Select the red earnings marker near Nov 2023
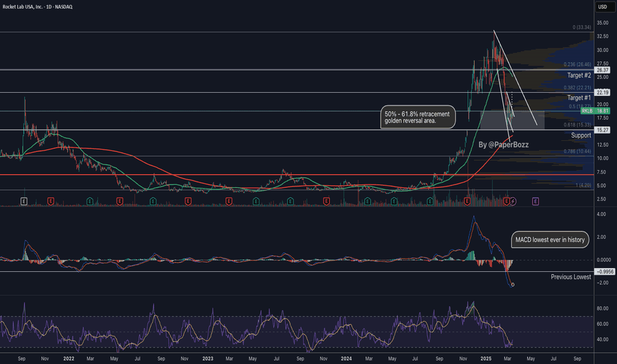Screen dimensions: 617x364 click(x=326, y=201)
